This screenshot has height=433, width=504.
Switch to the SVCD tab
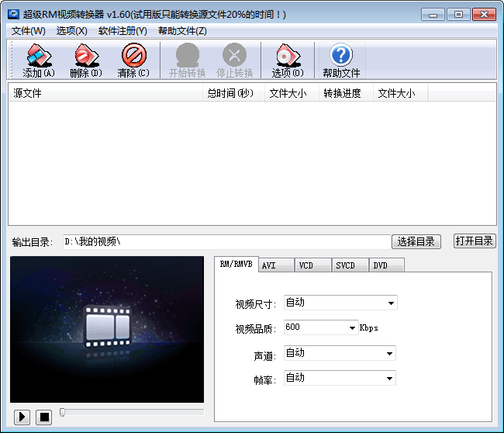click(350, 265)
